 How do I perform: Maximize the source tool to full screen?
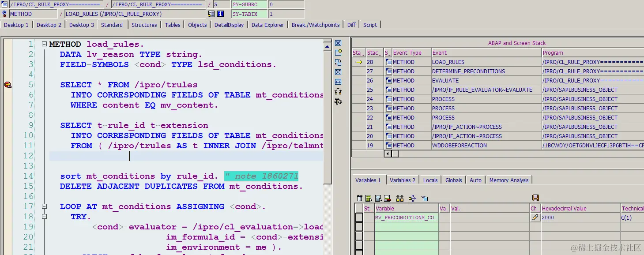coord(338,72)
